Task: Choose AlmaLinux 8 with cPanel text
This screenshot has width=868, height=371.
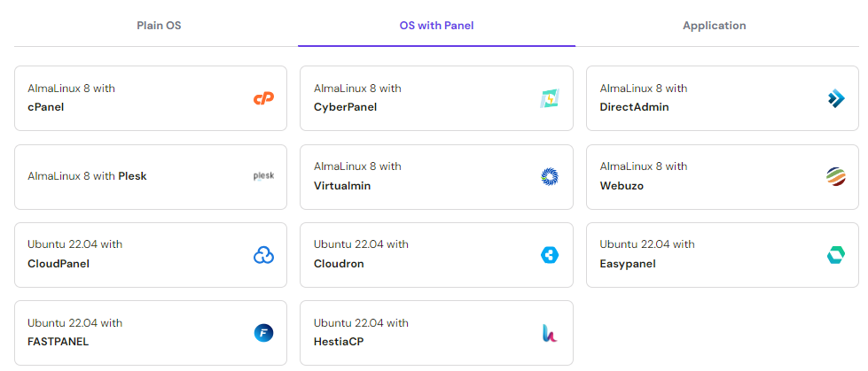Action: click(x=72, y=98)
